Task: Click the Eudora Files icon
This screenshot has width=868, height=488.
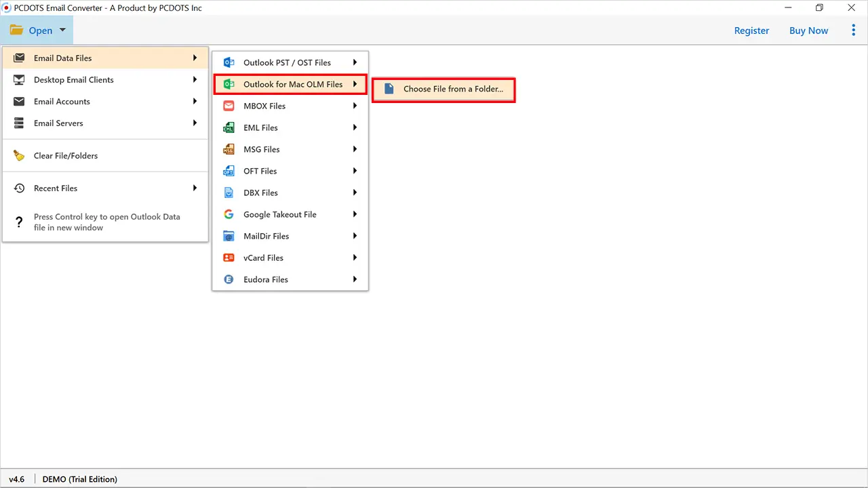Action: click(x=229, y=279)
